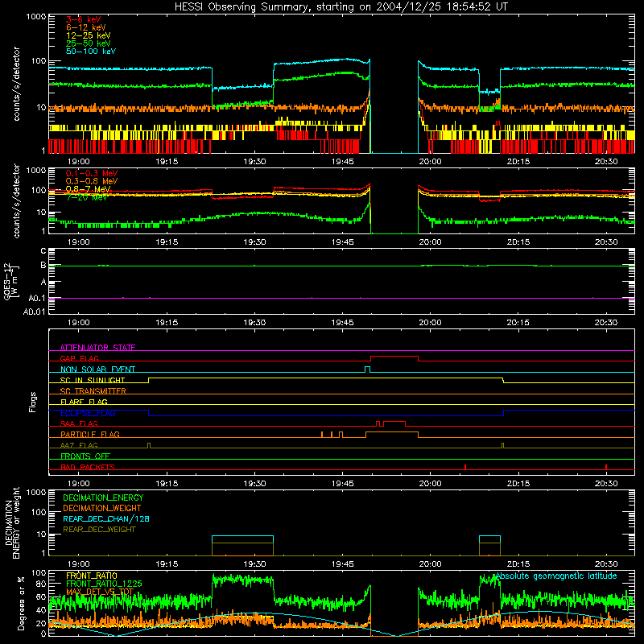Select 20:30 tick label under the top count-rate panel
Viewport: 644px width, 644px height.
[606, 162]
